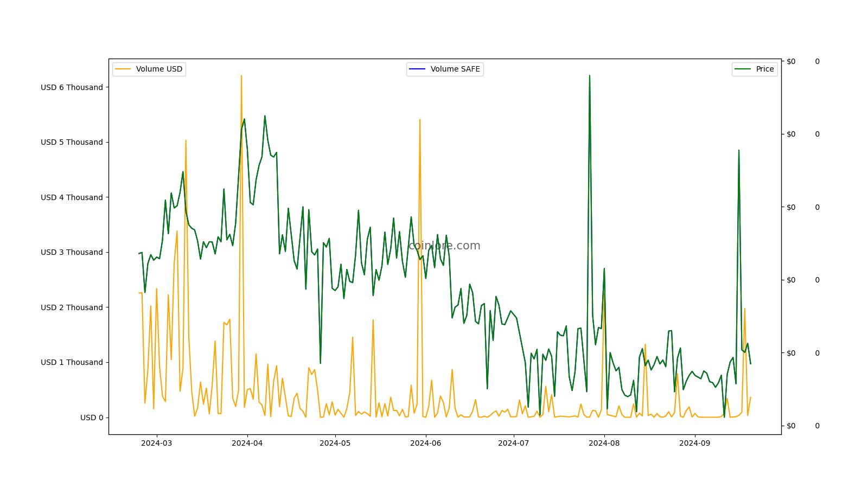Click the USD 4 Thousand axis label
This screenshot has width=868, height=488.
(x=72, y=197)
